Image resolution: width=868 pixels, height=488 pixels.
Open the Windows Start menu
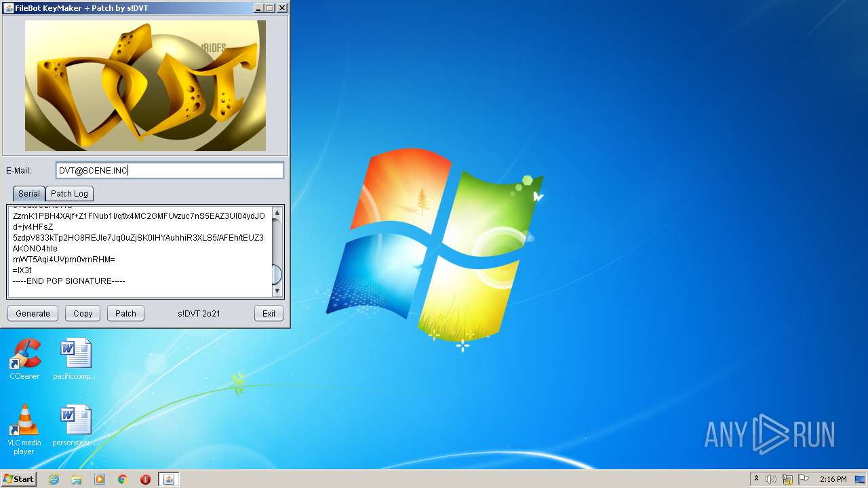pyautogui.click(x=19, y=479)
